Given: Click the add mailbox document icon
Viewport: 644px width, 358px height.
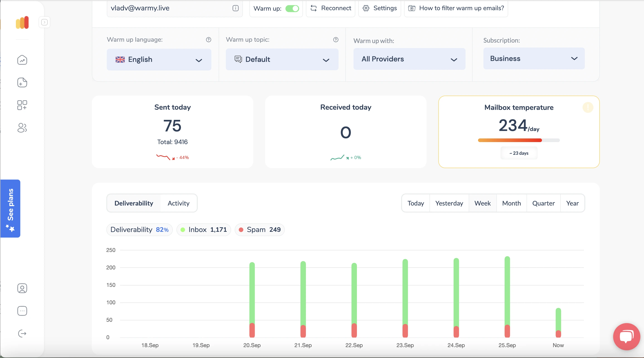Looking at the screenshot, I should click(x=22, y=82).
